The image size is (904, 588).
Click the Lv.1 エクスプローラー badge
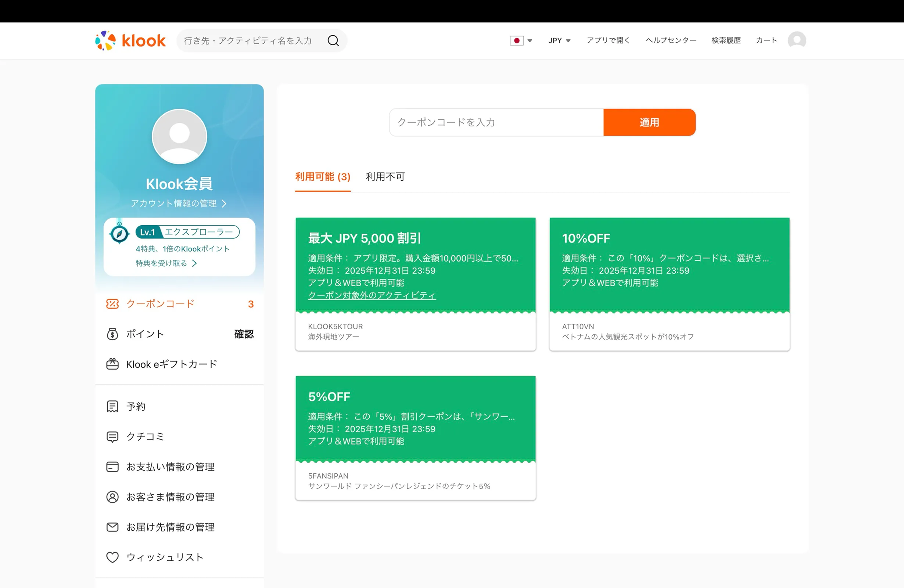(x=188, y=232)
